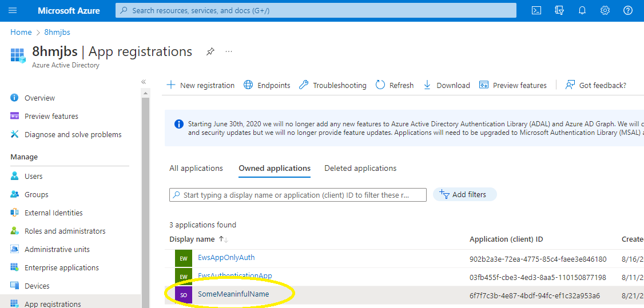
Task: Open the EwsAppOnlyAuth application
Action: point(226,258)
